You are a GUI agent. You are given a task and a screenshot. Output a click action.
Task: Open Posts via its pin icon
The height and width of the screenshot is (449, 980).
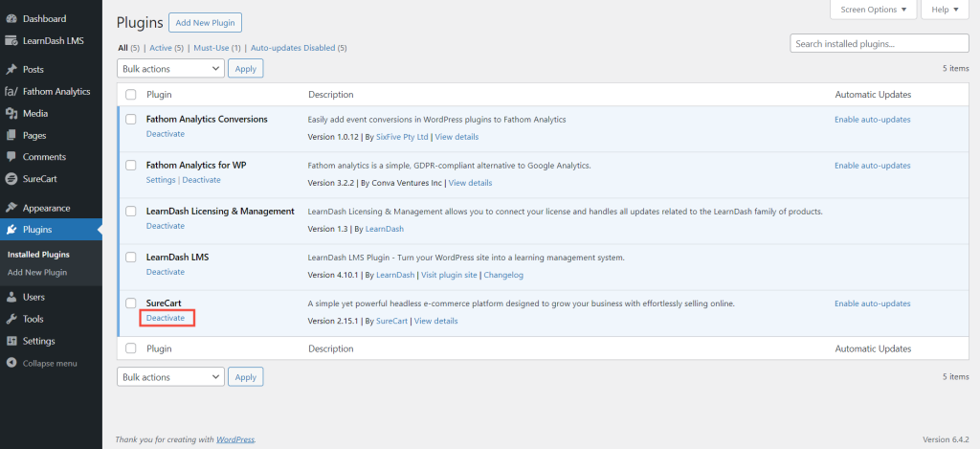(11, 70)
